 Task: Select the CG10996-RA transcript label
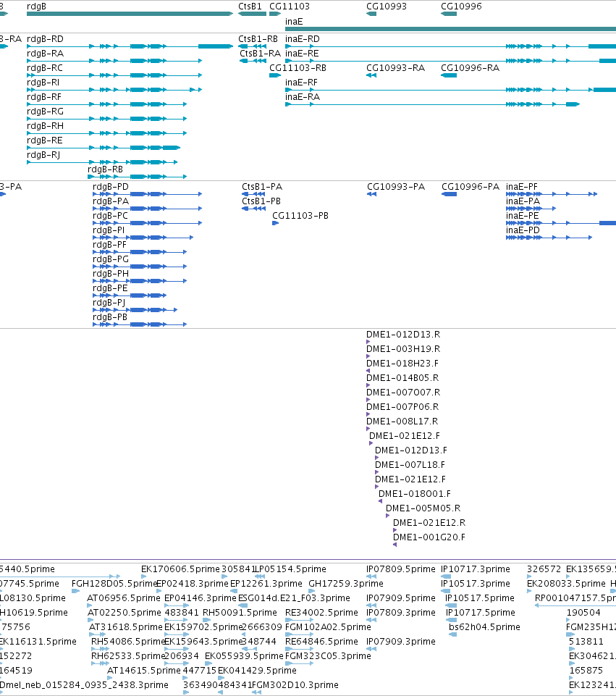(x=470, y=68)
